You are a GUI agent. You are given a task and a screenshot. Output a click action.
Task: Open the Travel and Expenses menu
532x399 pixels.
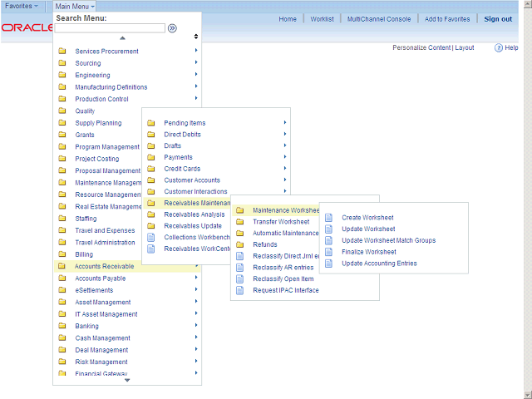click(105, 230)
